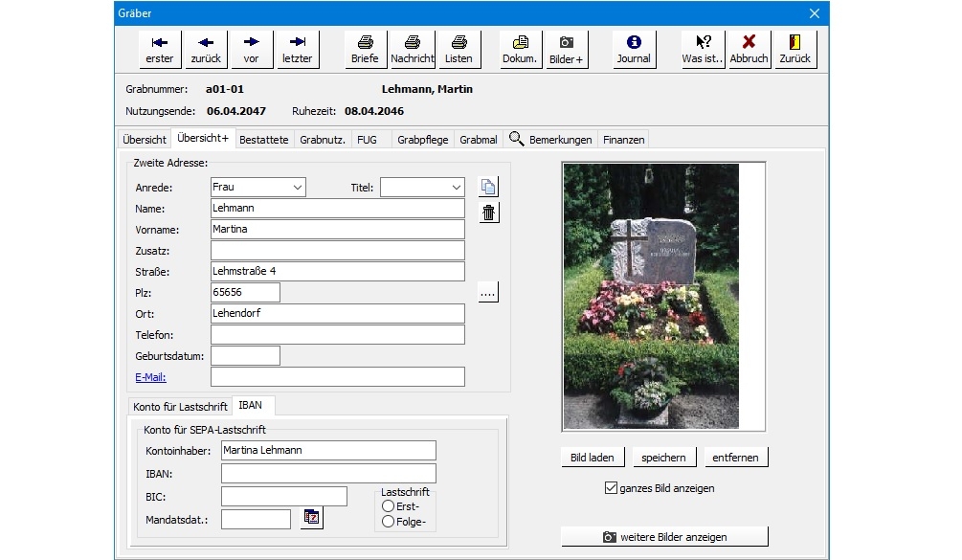Open Briefe printer toolbar button

[x=365, y=50]
